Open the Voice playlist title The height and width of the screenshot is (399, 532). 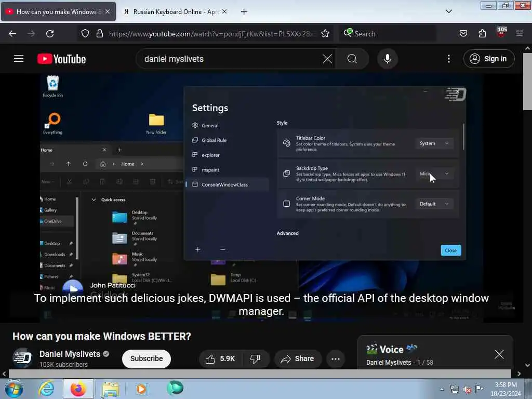(x=391, y=349)
